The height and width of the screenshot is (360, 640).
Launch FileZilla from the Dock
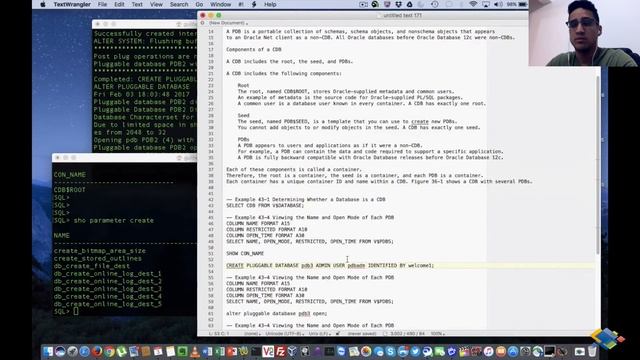(280, 351)
